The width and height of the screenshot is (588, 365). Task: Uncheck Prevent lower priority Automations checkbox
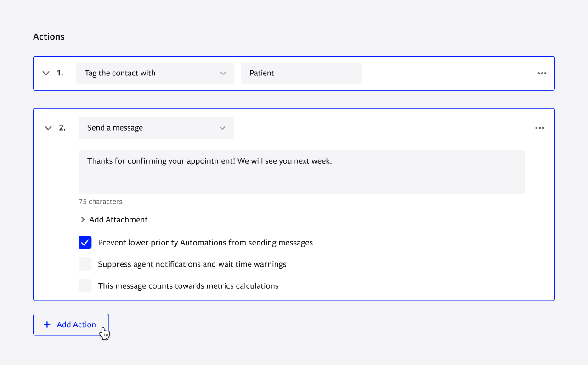pos(85,242)
